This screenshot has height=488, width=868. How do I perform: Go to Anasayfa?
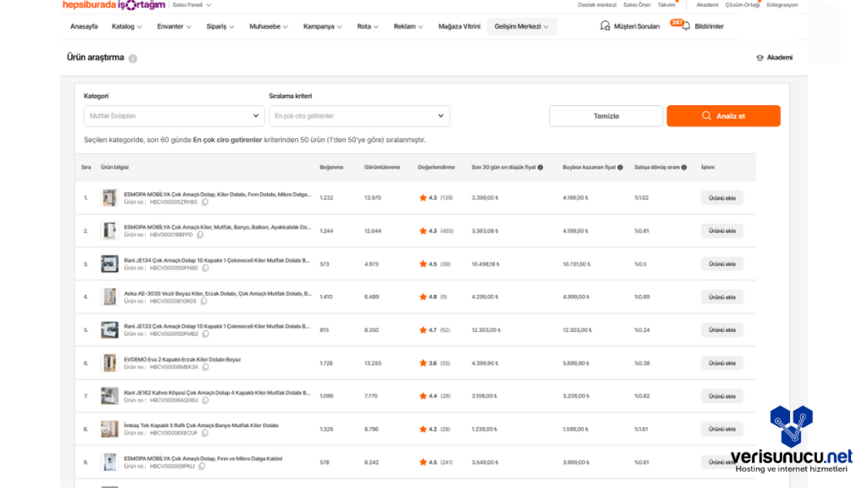point(84,26)
